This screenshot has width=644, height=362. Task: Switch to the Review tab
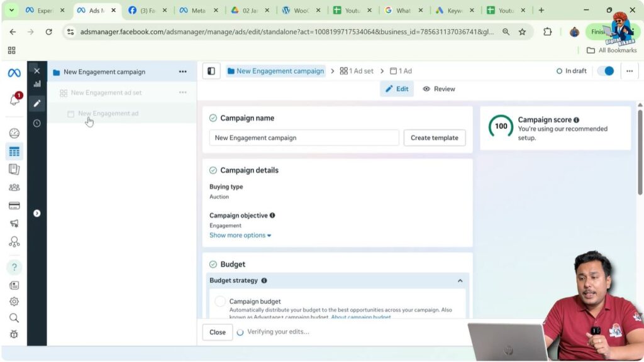point(438,89)
